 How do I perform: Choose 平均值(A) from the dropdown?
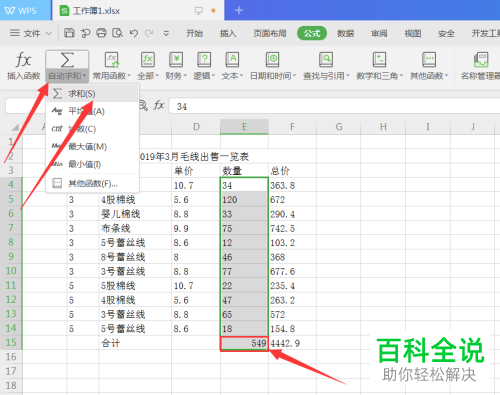93,111
